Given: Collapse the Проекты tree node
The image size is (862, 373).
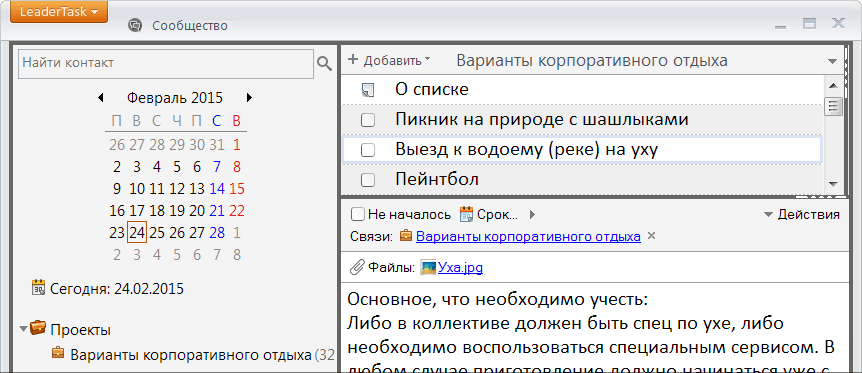Looking at the screenshot, I should tap(23, 330).
